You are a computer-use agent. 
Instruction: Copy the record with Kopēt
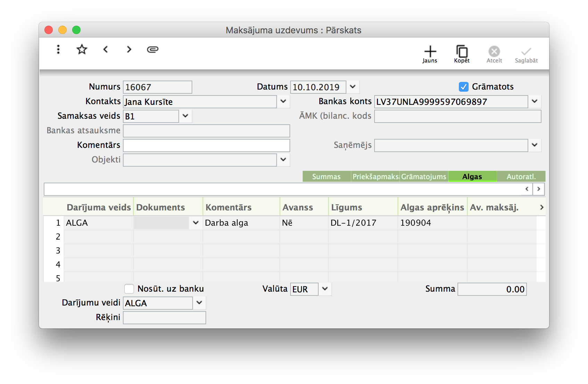coord(462,54)
